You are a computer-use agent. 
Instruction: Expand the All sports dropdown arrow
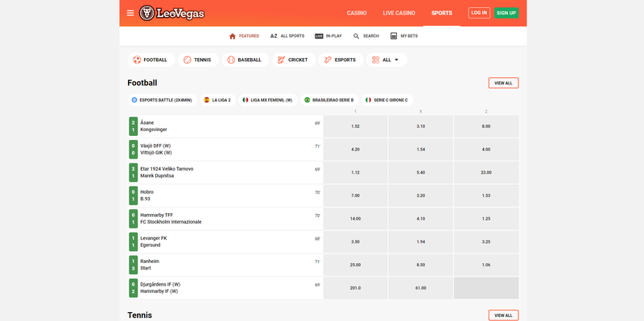point(396,60)
